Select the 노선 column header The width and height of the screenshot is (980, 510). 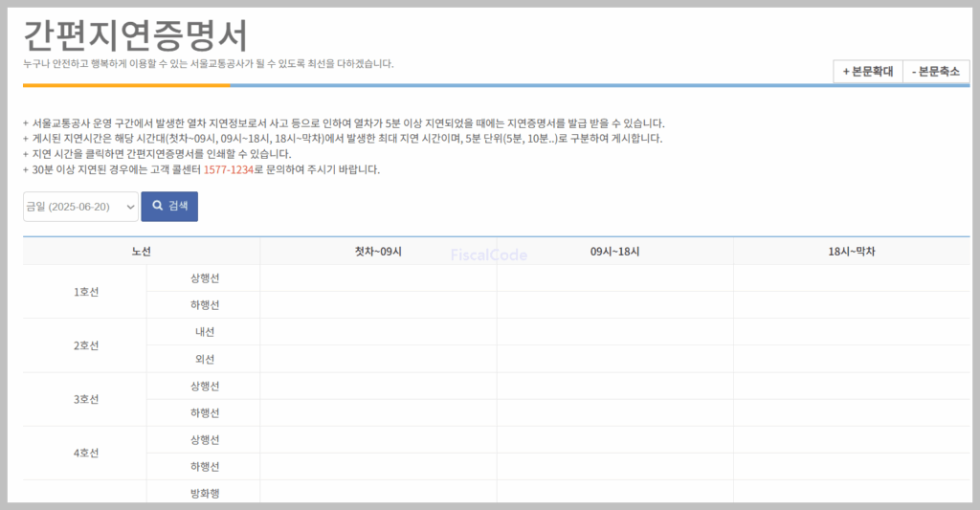pyautogui.click(x=142, y=252)
